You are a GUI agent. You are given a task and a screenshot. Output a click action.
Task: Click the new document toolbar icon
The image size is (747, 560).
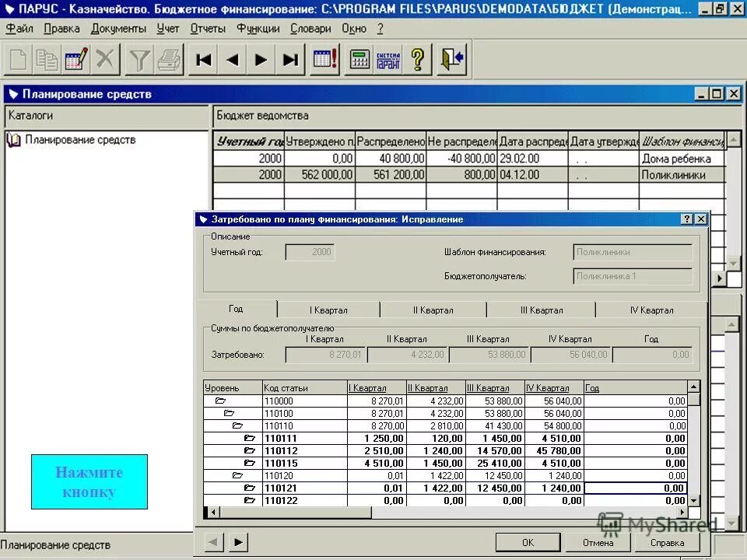pos(18,60)
